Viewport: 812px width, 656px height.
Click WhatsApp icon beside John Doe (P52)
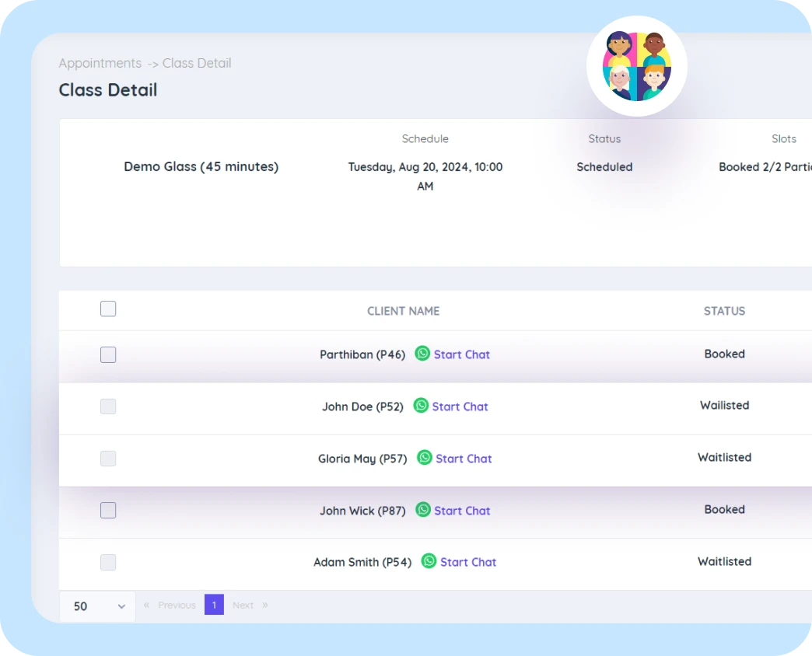(421, 406)
